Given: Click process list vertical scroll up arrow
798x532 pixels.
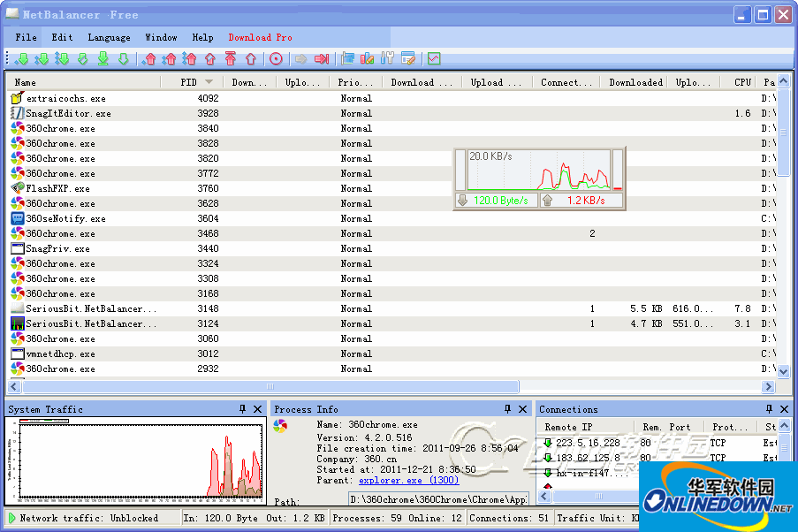Looking at the screenshot, I should point(784,81).
